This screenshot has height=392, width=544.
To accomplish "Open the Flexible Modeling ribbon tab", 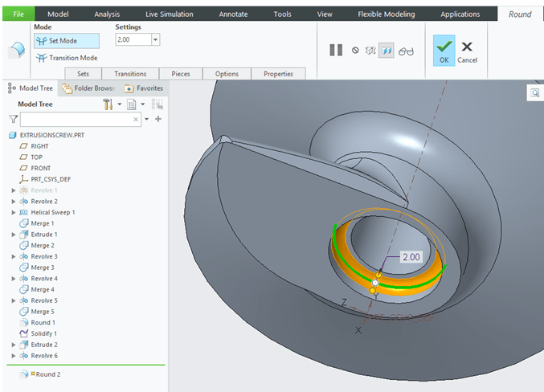I will (387, 14).
